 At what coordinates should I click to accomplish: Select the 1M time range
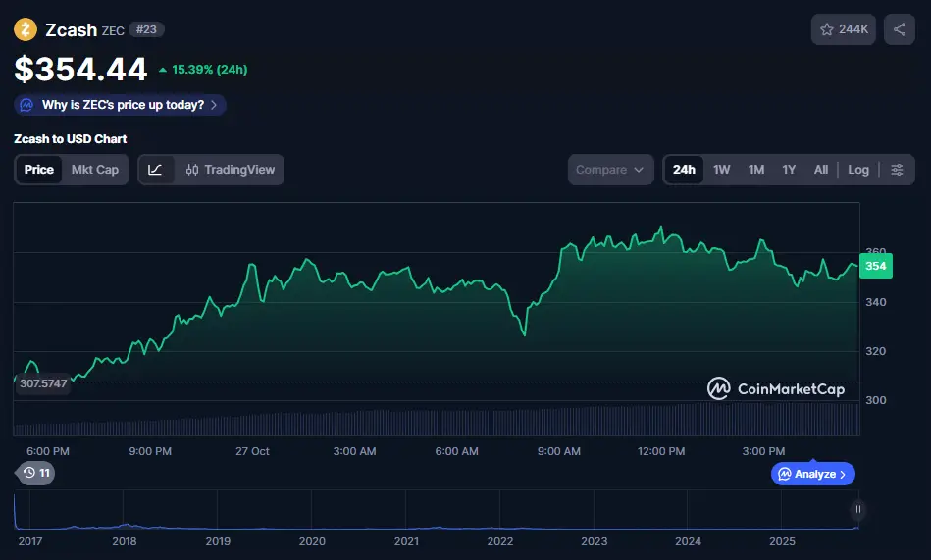click(x=755, y=170)
